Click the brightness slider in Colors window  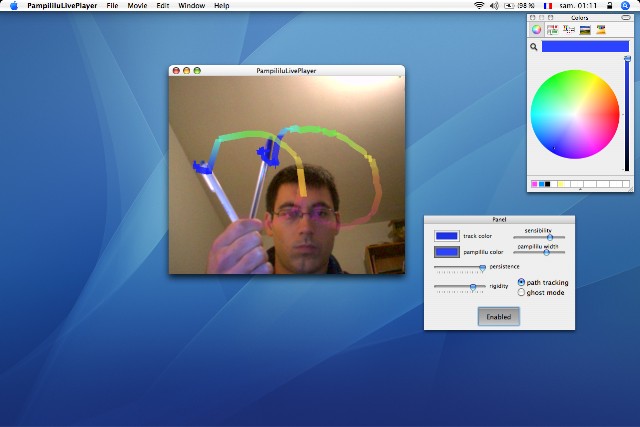pyautogui.click(x=627, y=113)
